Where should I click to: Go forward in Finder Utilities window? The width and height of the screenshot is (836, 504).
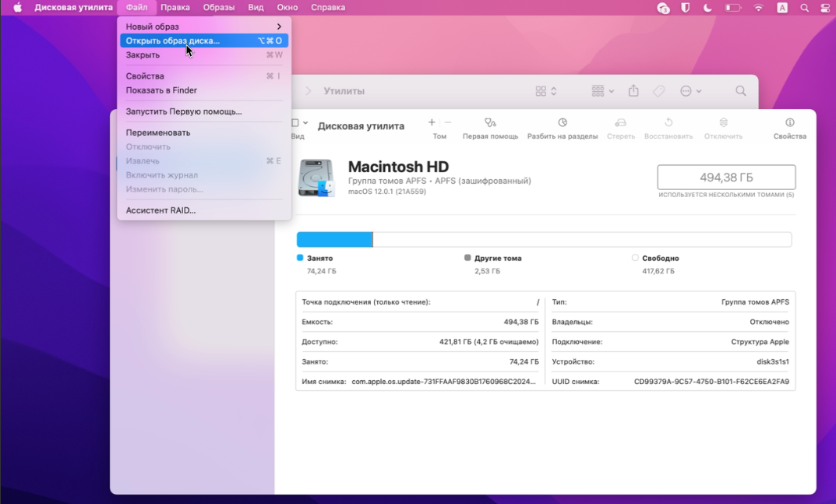click(x=309, y=91)
